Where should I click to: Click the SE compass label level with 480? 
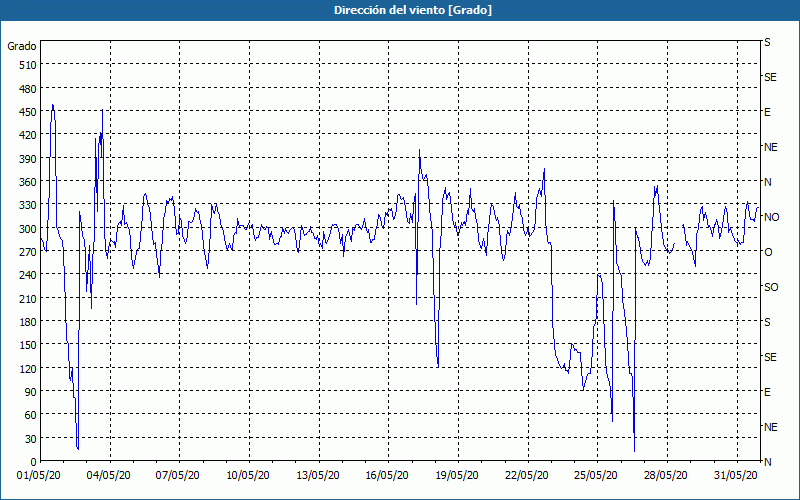click(770, 77)
